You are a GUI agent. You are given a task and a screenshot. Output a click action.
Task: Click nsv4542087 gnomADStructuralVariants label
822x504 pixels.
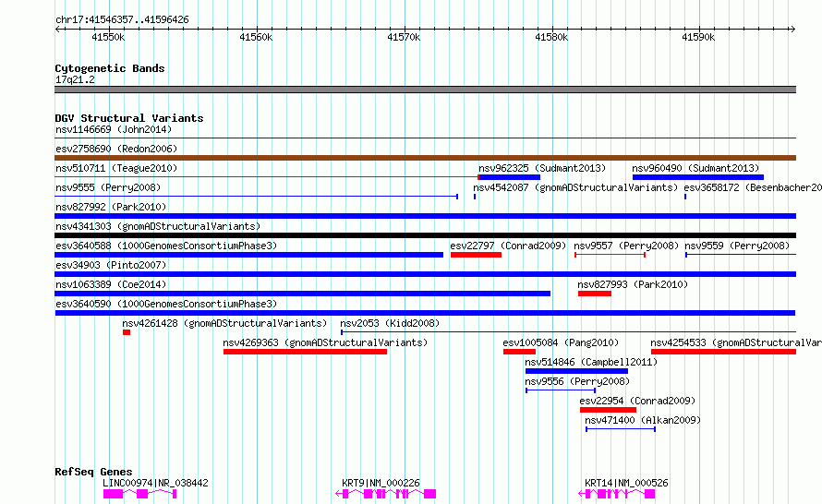(575, 187)
